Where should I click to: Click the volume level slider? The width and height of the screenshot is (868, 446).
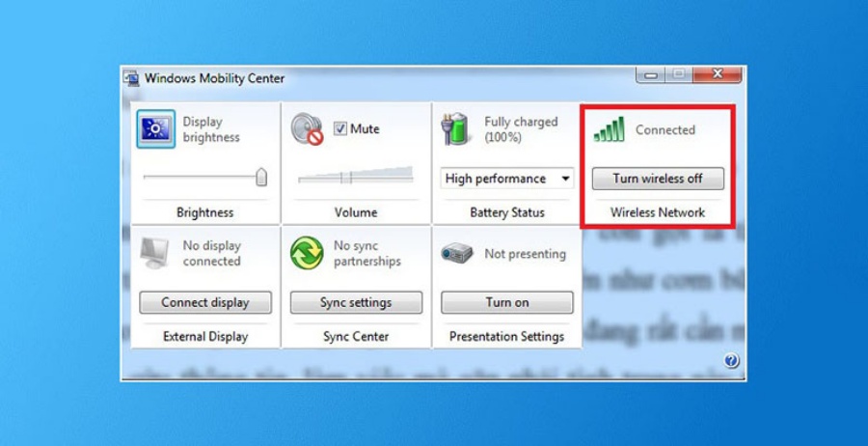point(356,176)
